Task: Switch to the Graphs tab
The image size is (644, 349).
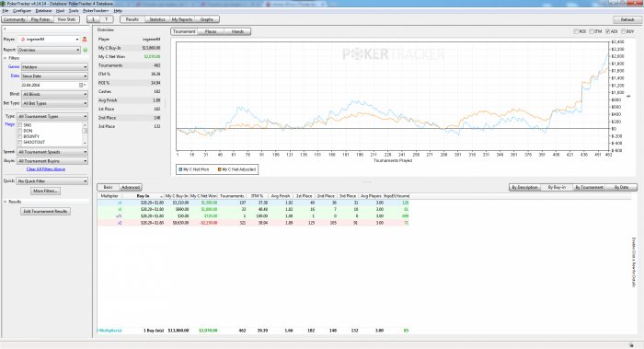Action: (207, 19)
